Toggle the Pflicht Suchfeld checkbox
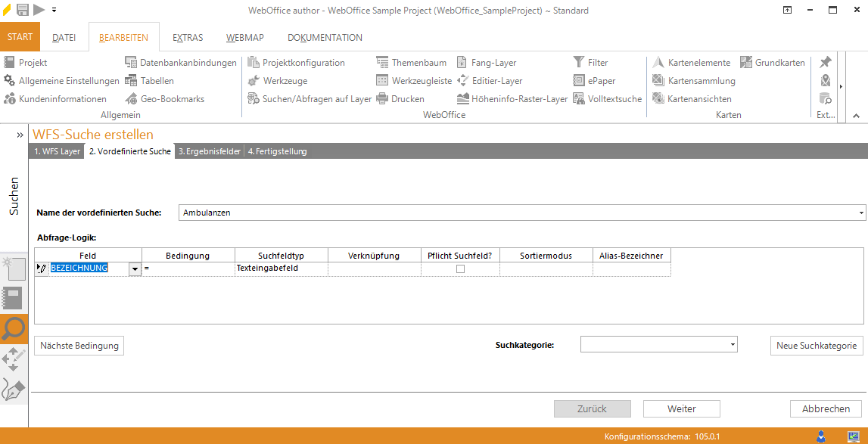Screen dimensions: 868x444 (459, 269)
